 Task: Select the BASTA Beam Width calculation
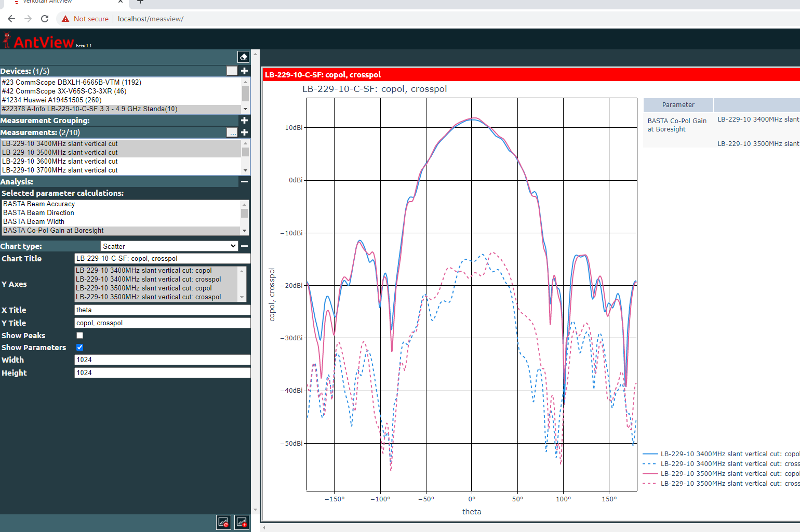pos(34,221)
